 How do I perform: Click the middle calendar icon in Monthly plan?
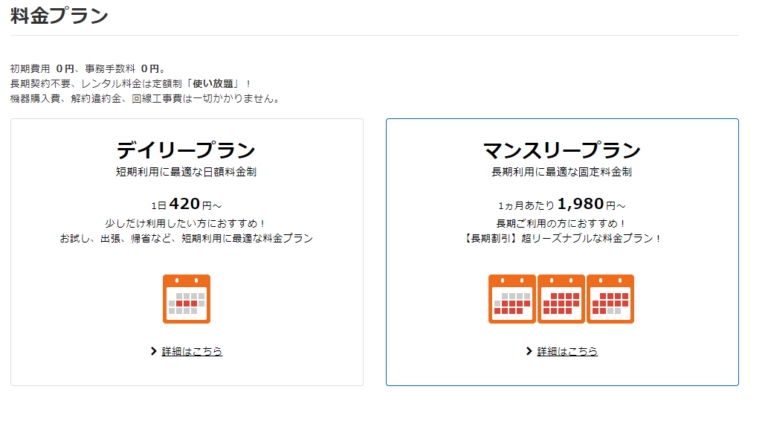point(561,299)
